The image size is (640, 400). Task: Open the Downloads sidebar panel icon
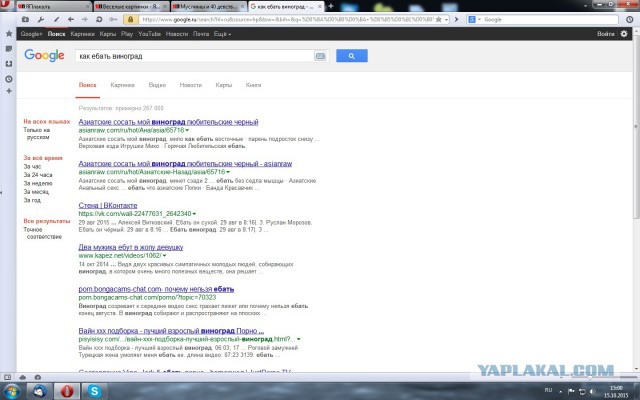(x=9, y=64)
